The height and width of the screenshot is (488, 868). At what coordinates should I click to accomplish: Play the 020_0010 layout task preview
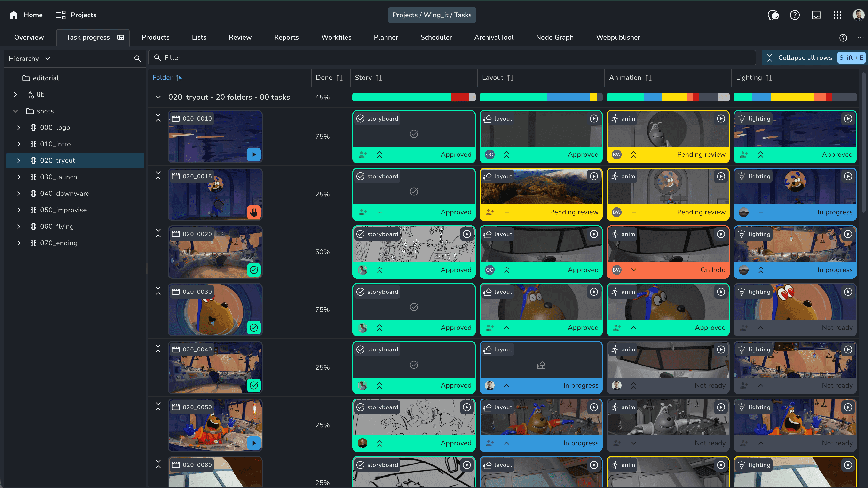click(x=594, y=119)
